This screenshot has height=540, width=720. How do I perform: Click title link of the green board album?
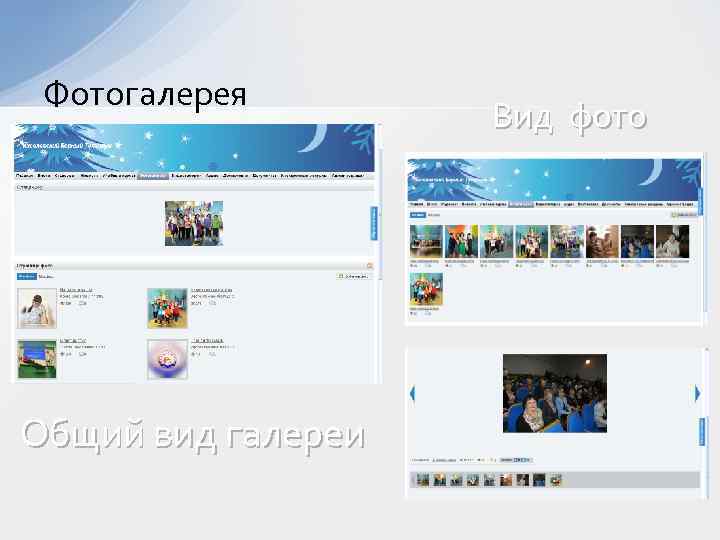tap(73, 341)
